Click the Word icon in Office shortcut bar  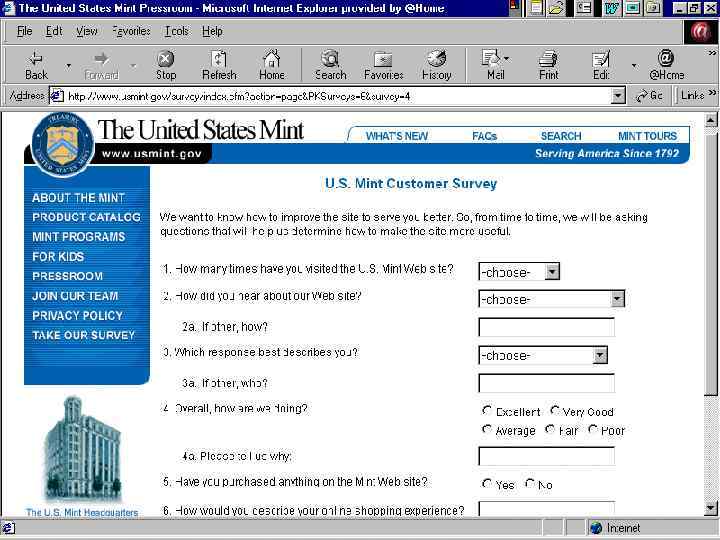coord(611,8)
